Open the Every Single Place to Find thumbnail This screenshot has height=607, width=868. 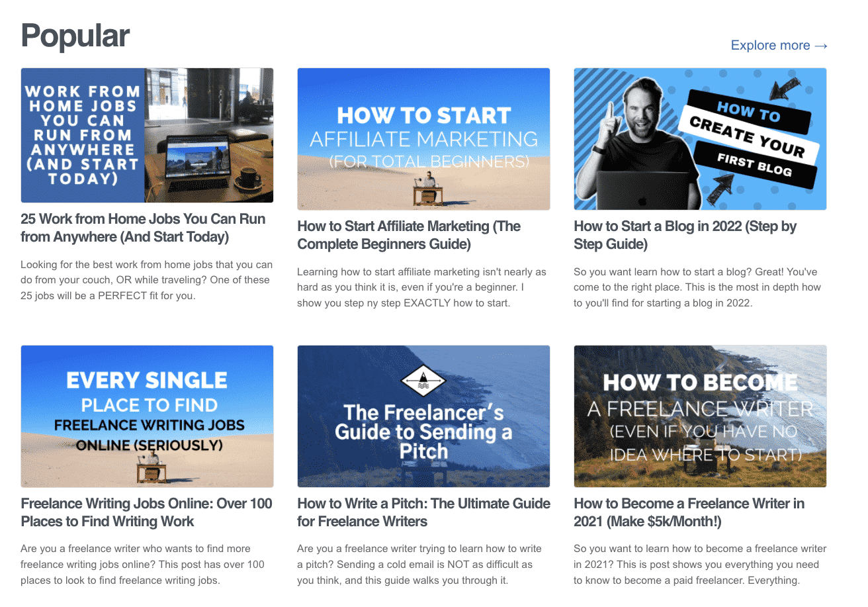(x=147, y=416)
